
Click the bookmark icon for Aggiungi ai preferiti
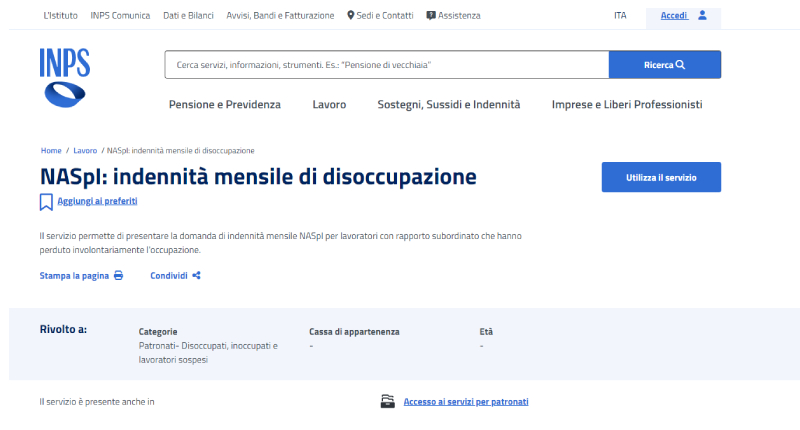click(x=46, y=202)
